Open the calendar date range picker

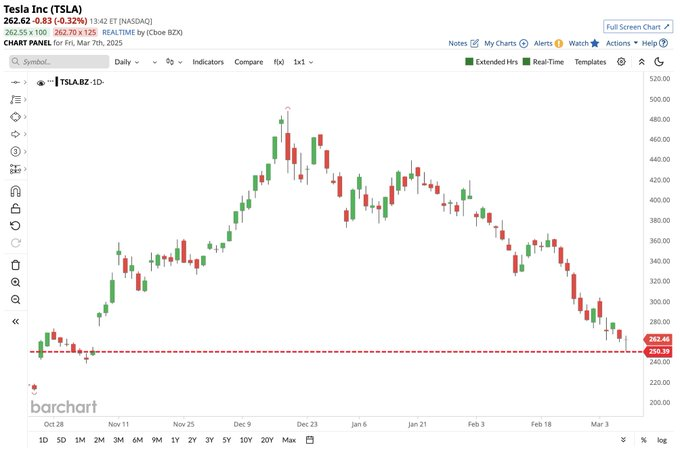coord(310,440)
